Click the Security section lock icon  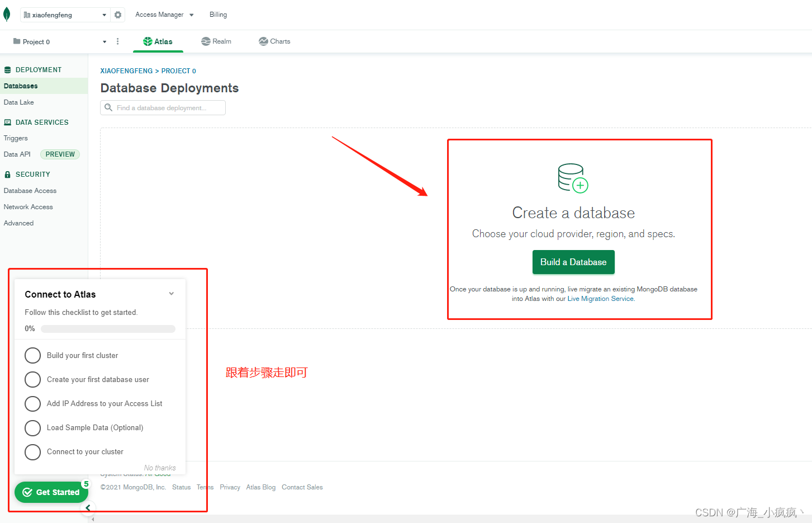pos(7,175)
